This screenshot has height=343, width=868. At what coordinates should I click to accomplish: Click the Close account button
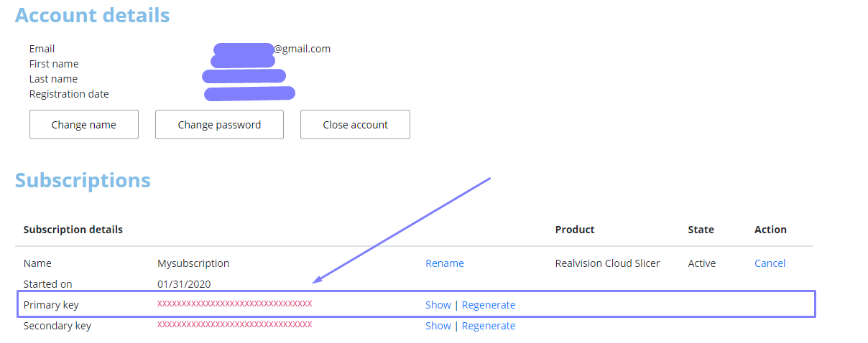(355, 125)
